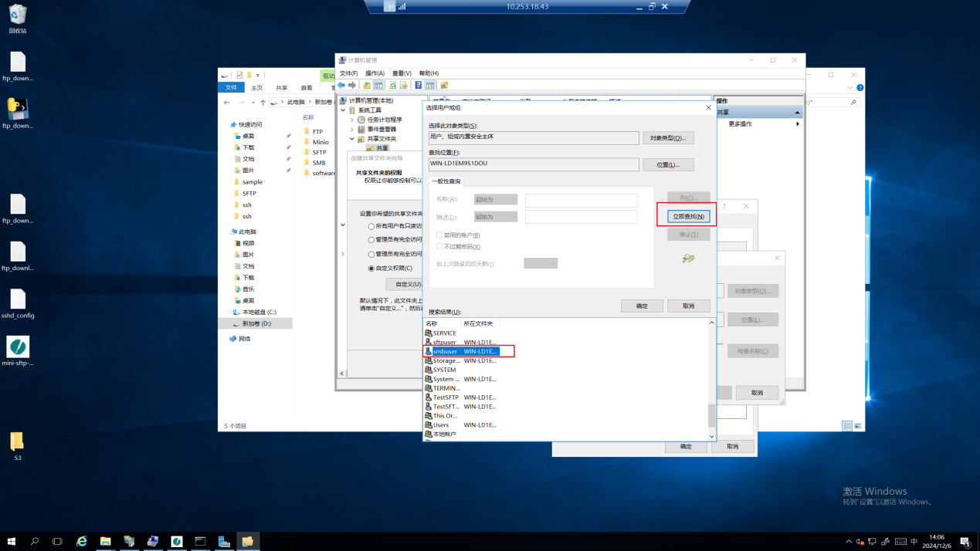Open Task View on the taskbar

pyautogui.click(x=57, y=541)
